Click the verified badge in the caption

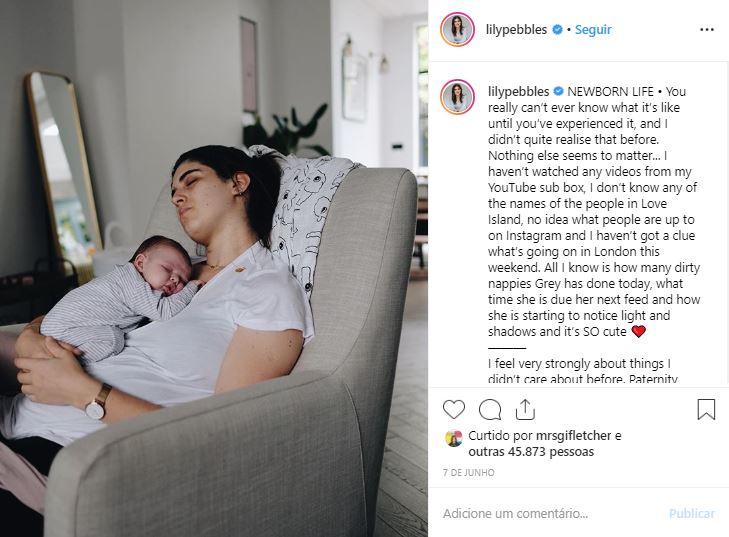(x=558, y=91)
